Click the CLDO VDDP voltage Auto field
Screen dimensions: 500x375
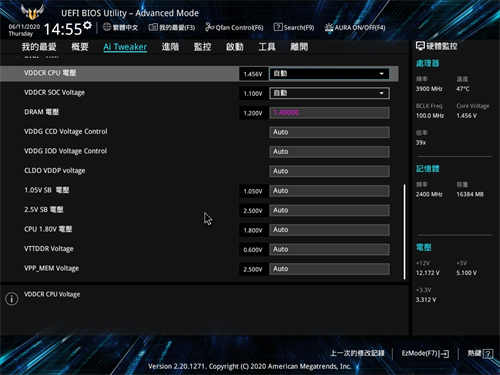pyautogui.click(x=329, y=171)
